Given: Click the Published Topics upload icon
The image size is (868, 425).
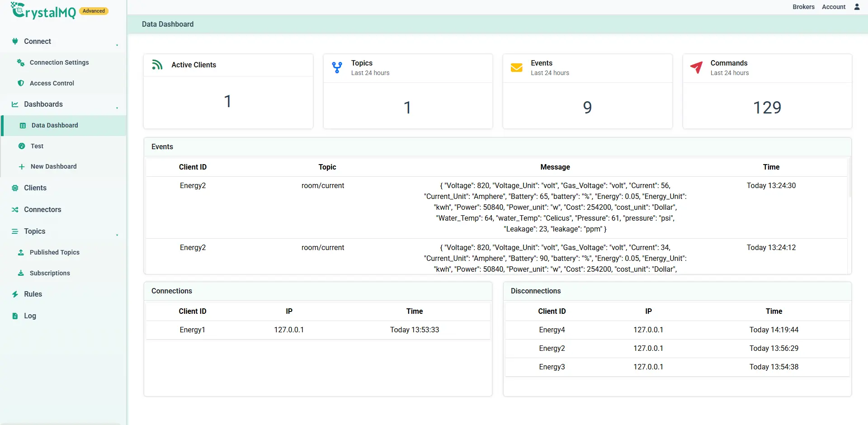Looking at the screenshot, I should [x=21, y=252].
